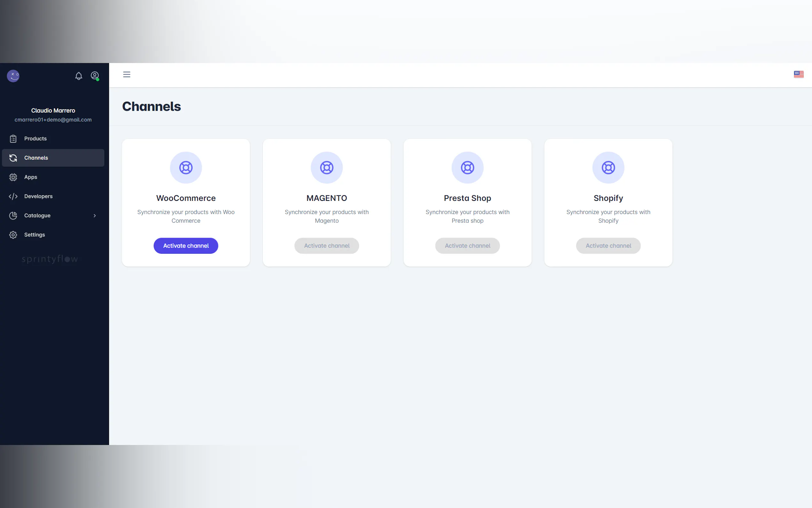Screen dimensions: 812x508
Task: Expand the Catalogue submenu chevron
Action: click(95, 216)
